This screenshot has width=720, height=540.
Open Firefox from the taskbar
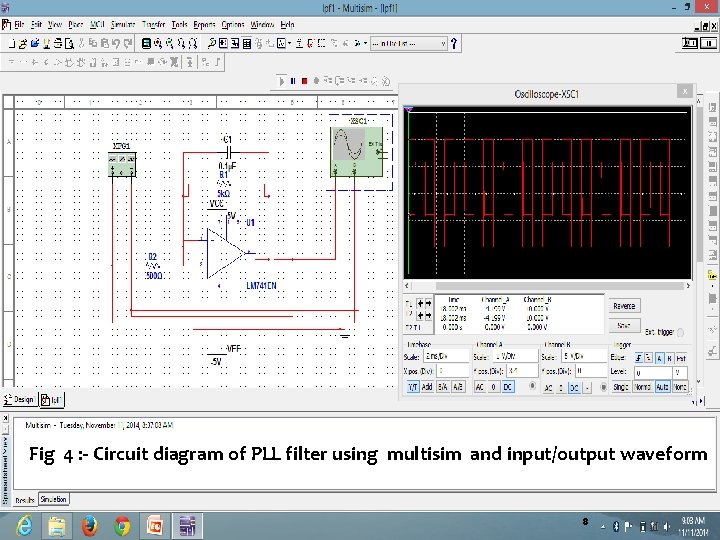tap(90, 526)
